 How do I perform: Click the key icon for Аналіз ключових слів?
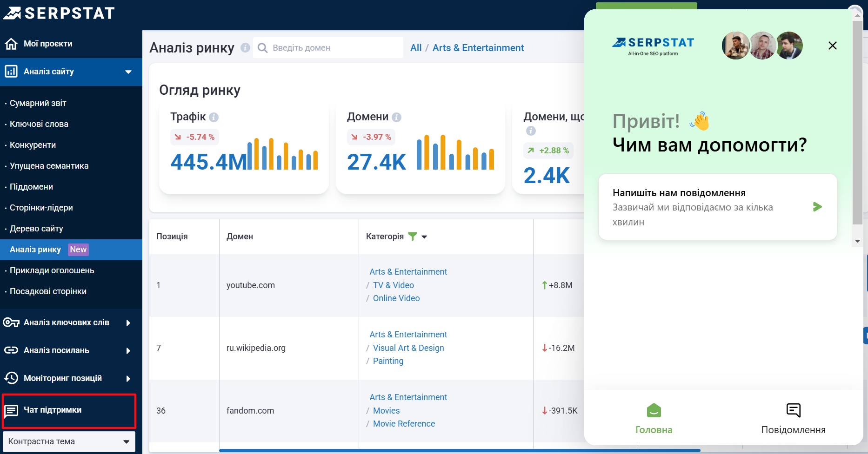[11, 322]
